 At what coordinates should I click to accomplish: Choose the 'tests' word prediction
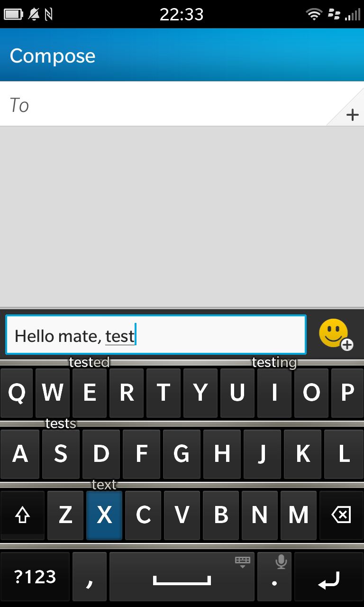click(x=61, y=423)
